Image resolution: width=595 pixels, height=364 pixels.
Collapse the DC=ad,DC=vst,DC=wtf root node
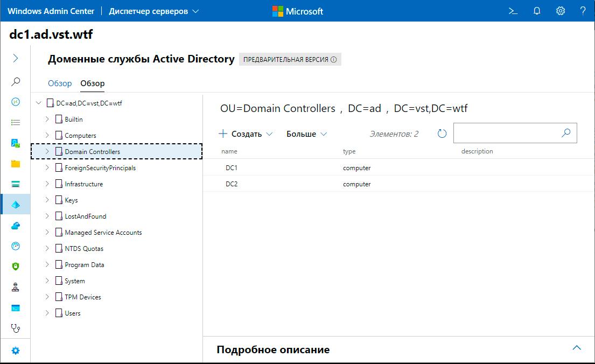[x=39, y=103]
